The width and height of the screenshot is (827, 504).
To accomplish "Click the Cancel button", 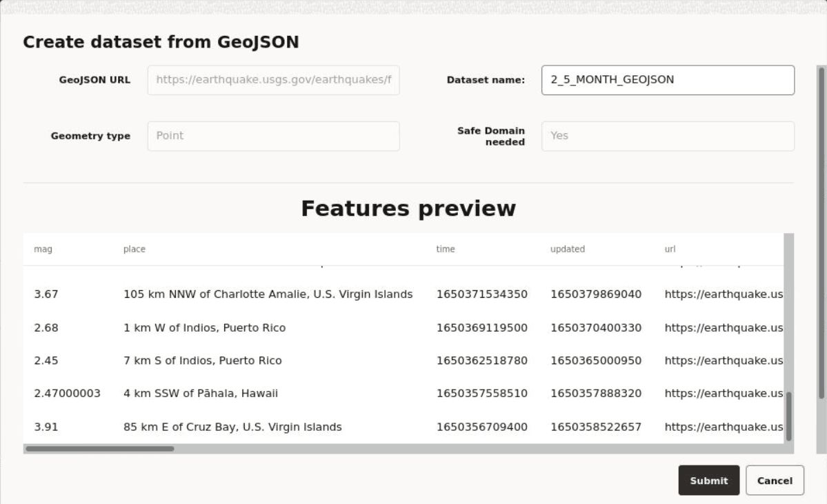I will 775,481.
